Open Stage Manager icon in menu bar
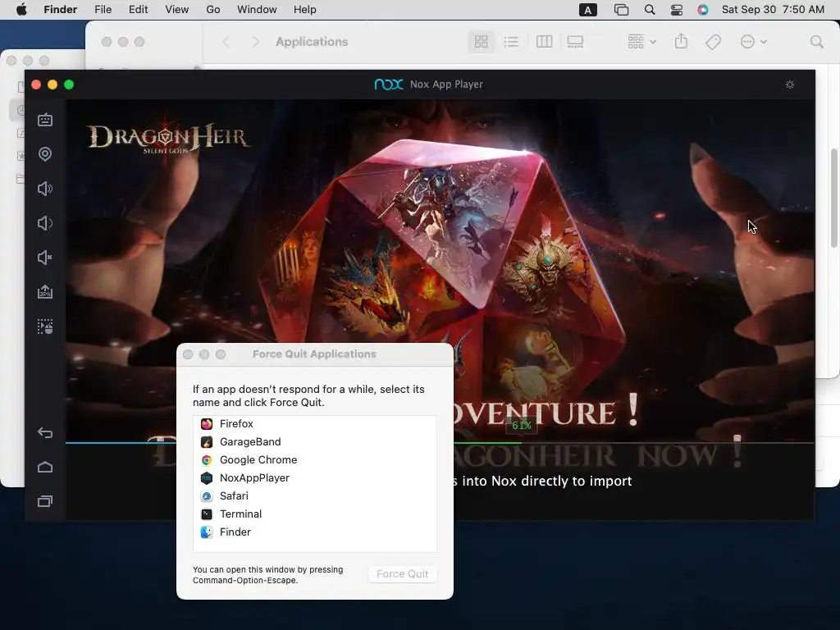 click(621, 10)
